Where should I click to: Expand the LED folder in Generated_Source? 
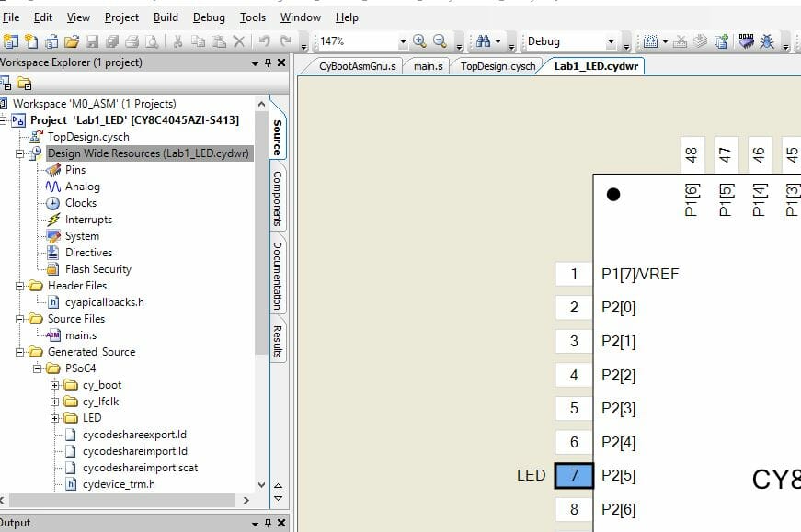[54, 419]
